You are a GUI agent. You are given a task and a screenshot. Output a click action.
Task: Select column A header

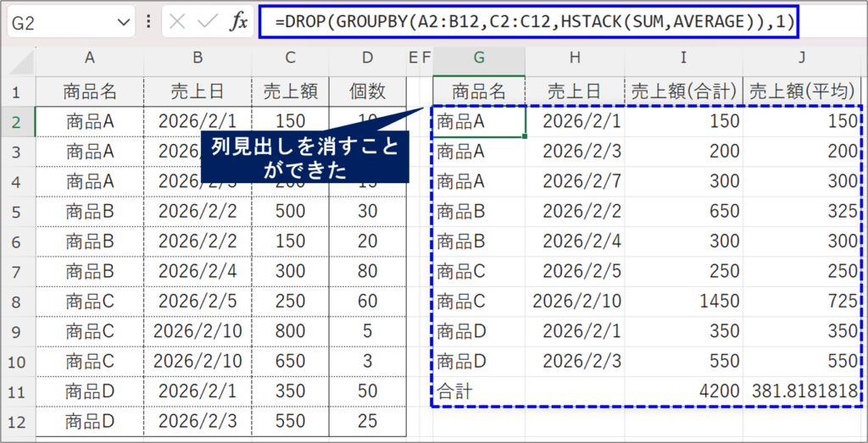(x=89, y=58)
